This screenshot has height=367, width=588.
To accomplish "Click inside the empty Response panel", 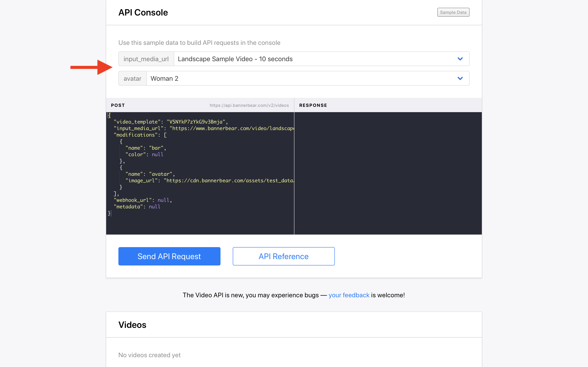I will pyautogui.click(x=388, y=173).
